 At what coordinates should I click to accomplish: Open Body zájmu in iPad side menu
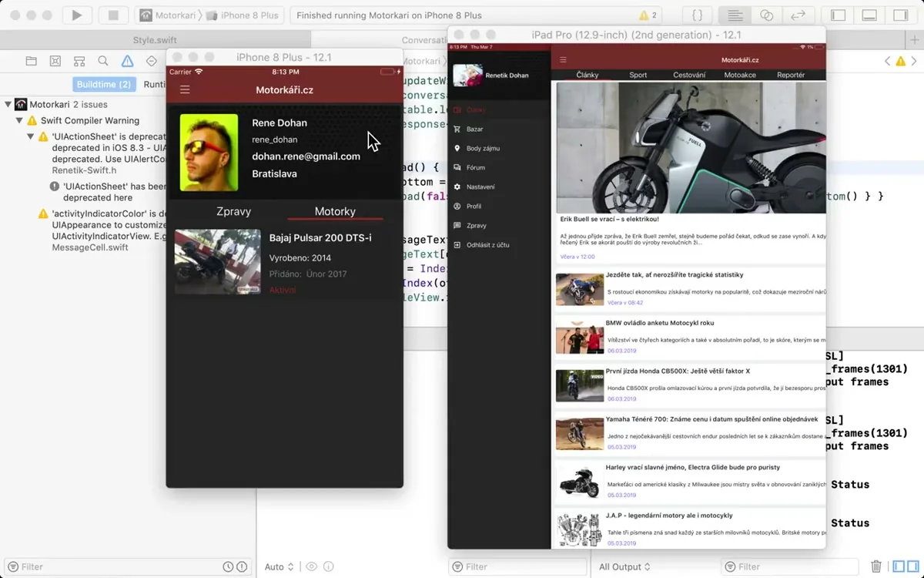click(500, 148)
